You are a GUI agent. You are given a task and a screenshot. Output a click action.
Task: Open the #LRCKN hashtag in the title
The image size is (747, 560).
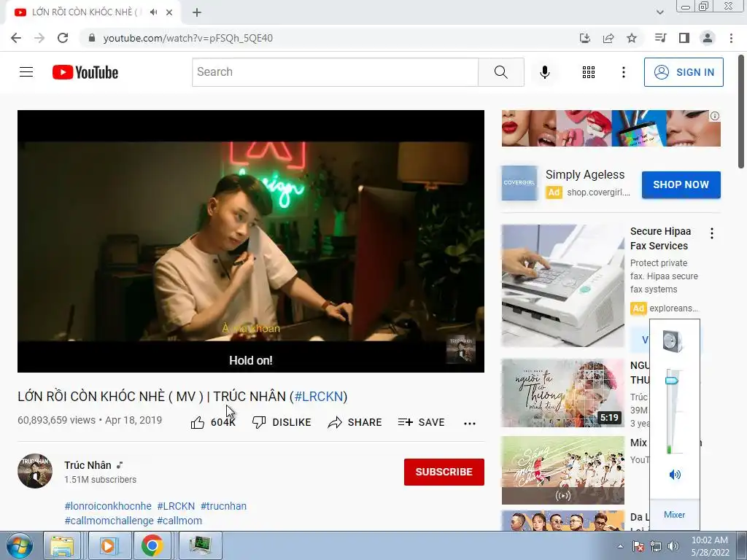click(319, 396)
